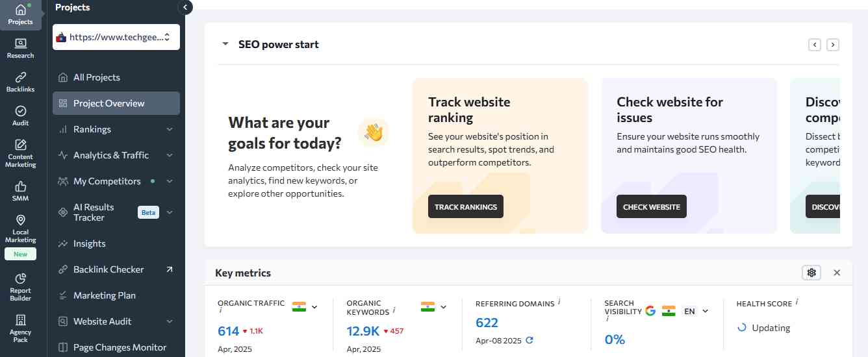The image size is (868, 357).
Task: Refresh the Referring Domains data
Action: point(530,340)
